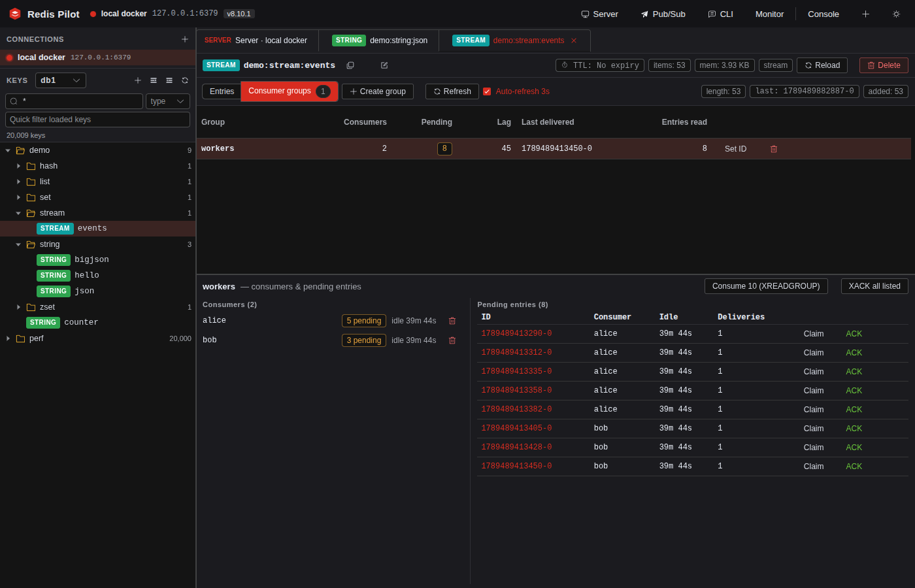Screen dimensions: 915x588
Task: Click the Refresh button
Action: pyautogui.click(x=452, y=91)
